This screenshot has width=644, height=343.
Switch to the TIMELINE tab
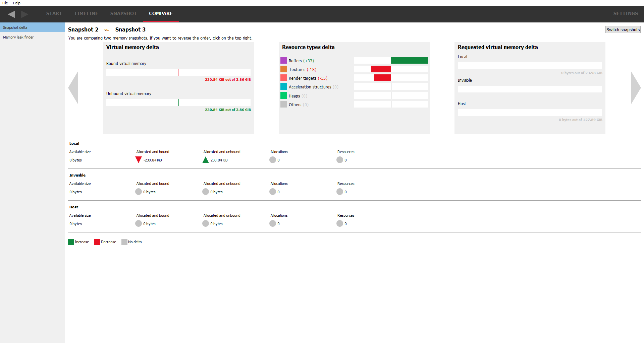[86, 14]
